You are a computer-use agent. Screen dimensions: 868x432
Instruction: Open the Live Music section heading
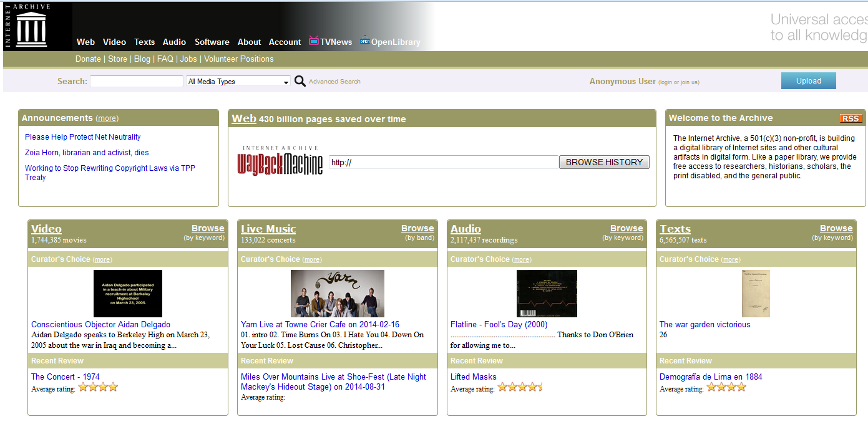tap(268, 229)
